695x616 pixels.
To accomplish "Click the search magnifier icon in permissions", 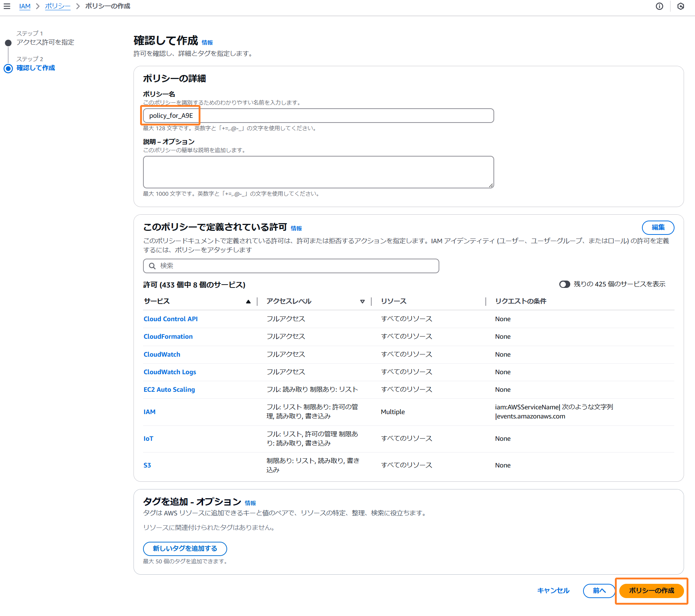I will (x=152, y=266).
